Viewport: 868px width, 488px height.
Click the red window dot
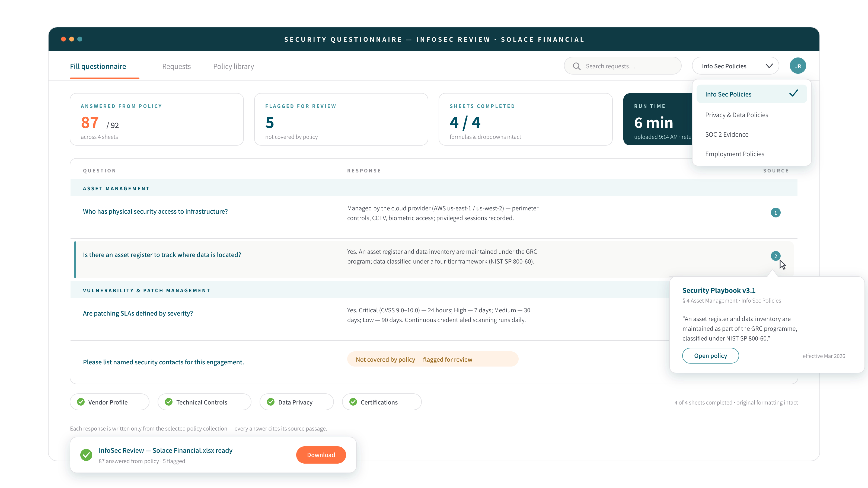pos(63,39)
